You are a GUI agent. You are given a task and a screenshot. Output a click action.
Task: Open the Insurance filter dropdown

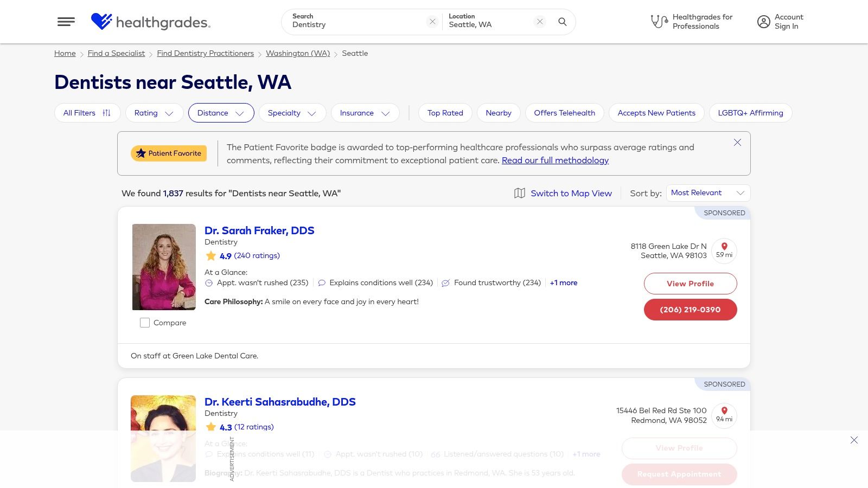pos(365,113)
